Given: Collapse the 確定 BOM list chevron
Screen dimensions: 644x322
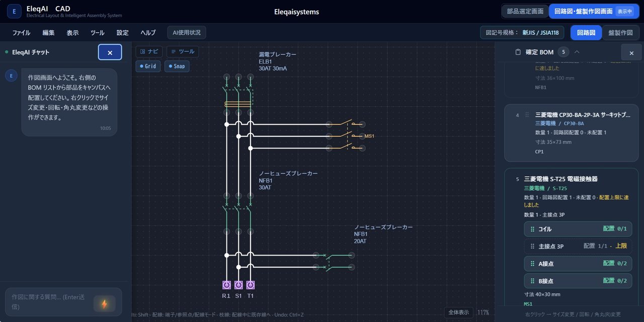Looking at the screenshot, I should (x=577, y=52).
